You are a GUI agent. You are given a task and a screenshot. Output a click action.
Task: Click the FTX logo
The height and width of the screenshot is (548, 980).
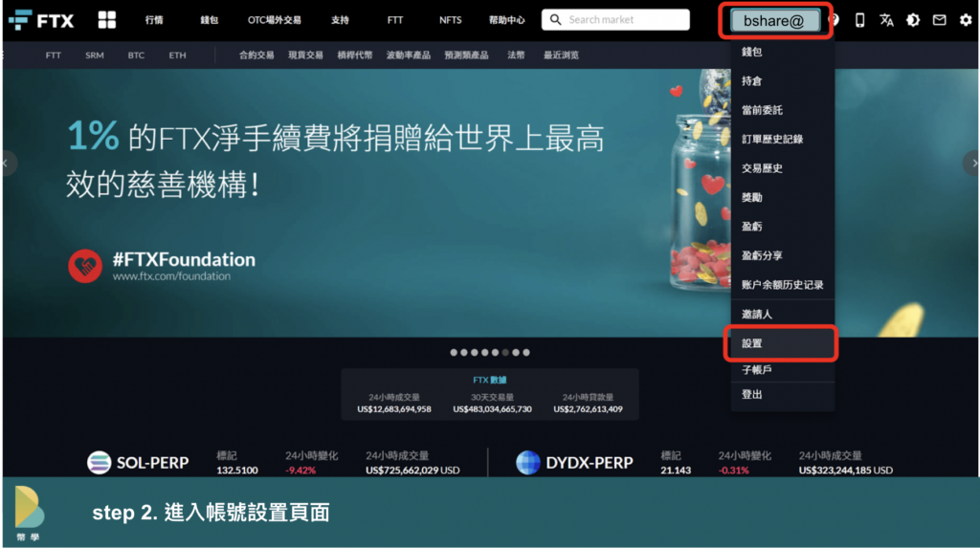[41, 21]
